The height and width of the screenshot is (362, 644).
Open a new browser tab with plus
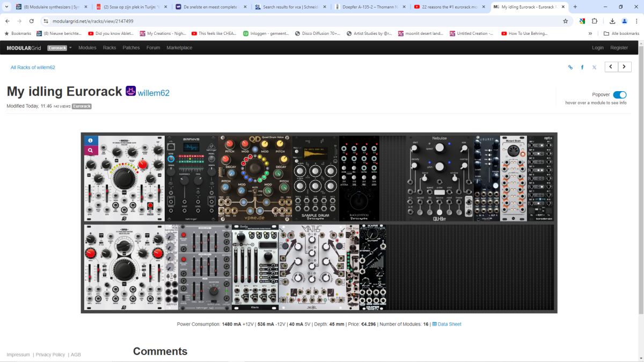(x=575, y=7)
